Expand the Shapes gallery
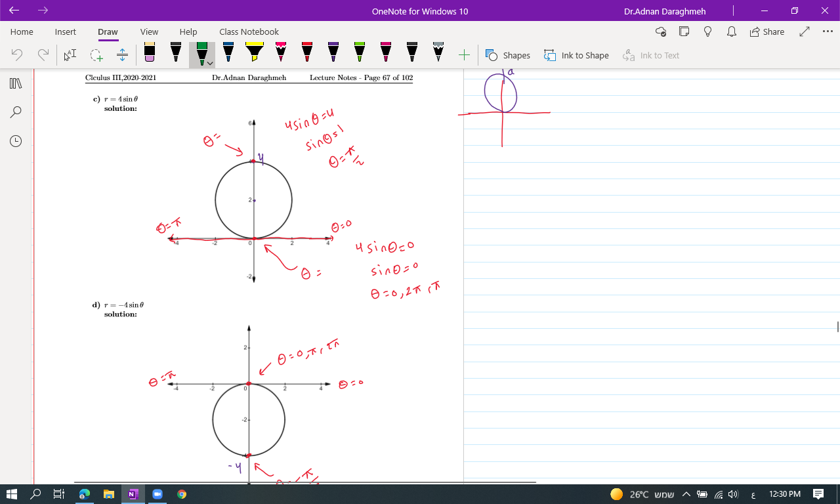Viewport: 840px width, 504px height. coord(508,55)
